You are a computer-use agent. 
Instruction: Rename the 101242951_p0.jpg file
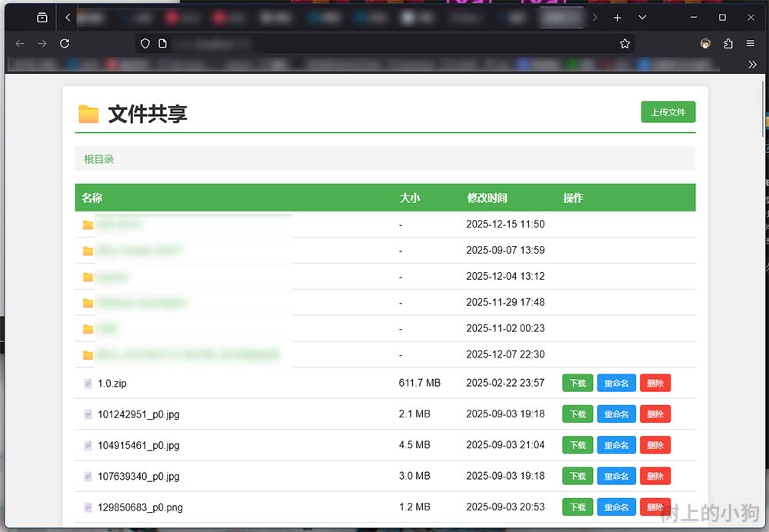(616, 414)
